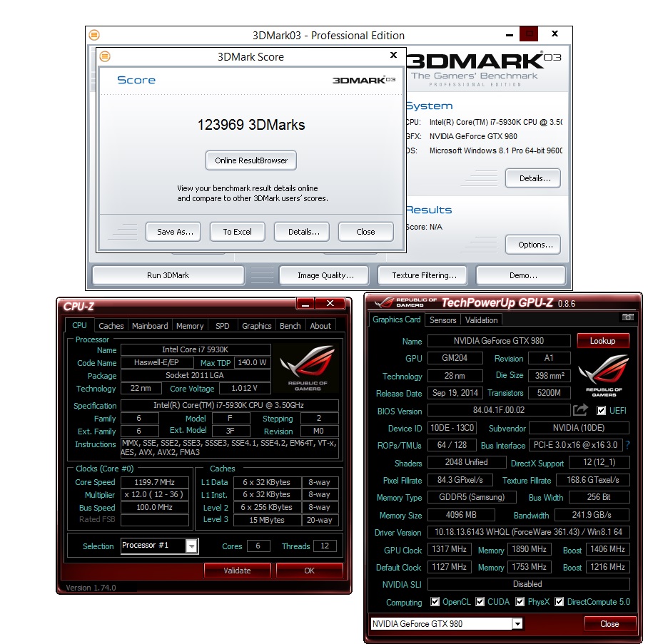
Task: Switch to the SPD tab
Action: 223,325
